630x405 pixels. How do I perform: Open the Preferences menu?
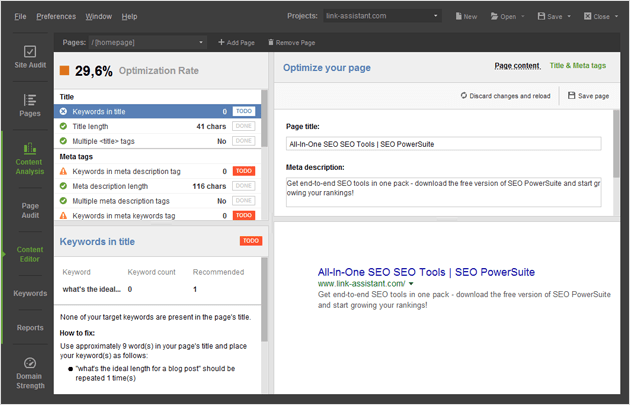point(56,16)
